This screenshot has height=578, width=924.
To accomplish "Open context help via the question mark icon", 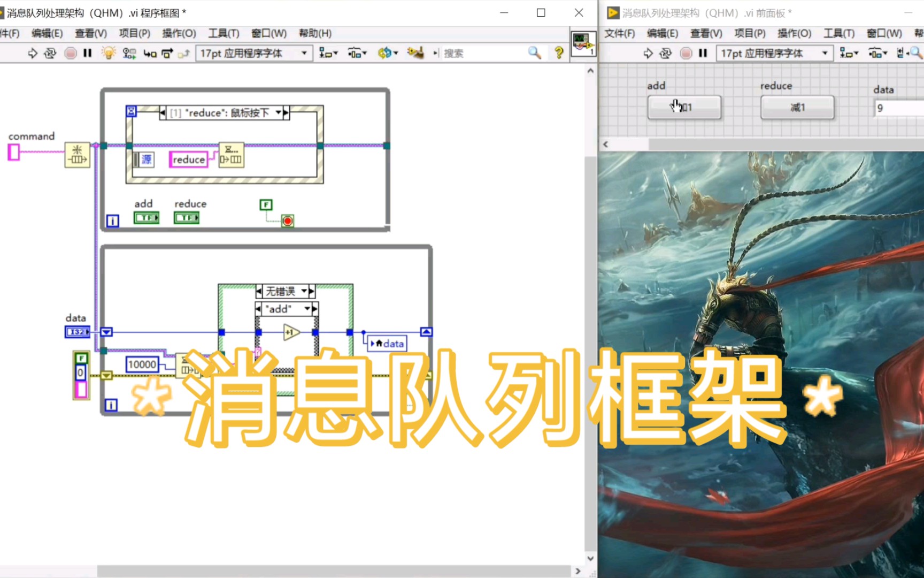I will click(559, 52).
